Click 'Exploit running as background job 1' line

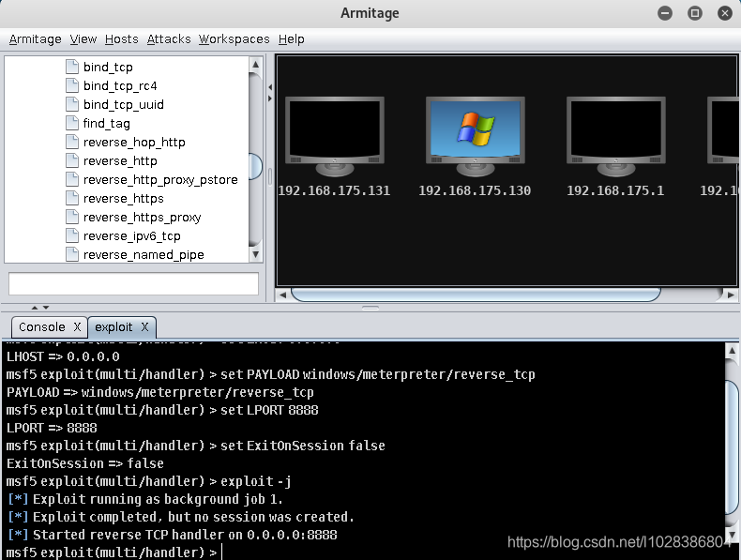(x=144, y=499)
